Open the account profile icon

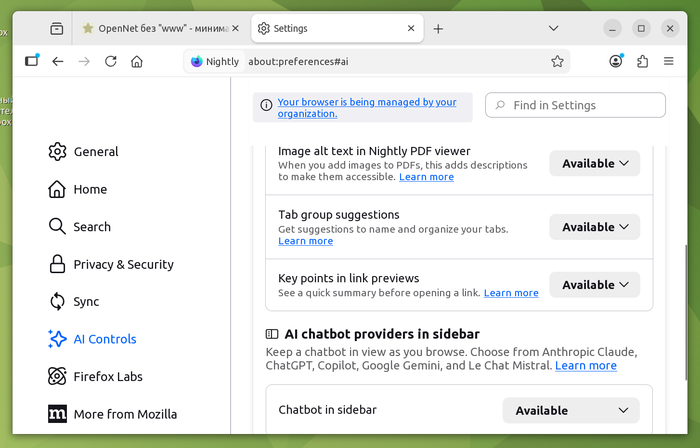[x=616, y=61]
